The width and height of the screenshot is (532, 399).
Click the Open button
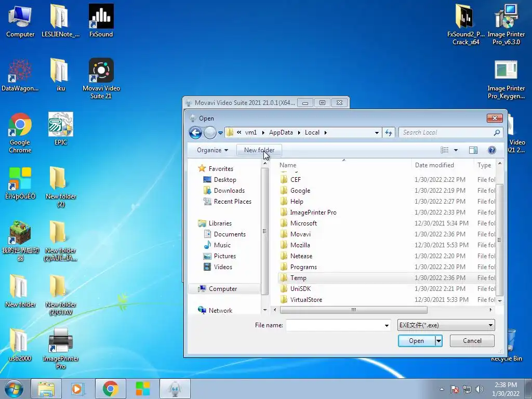(x=417, y=341)
